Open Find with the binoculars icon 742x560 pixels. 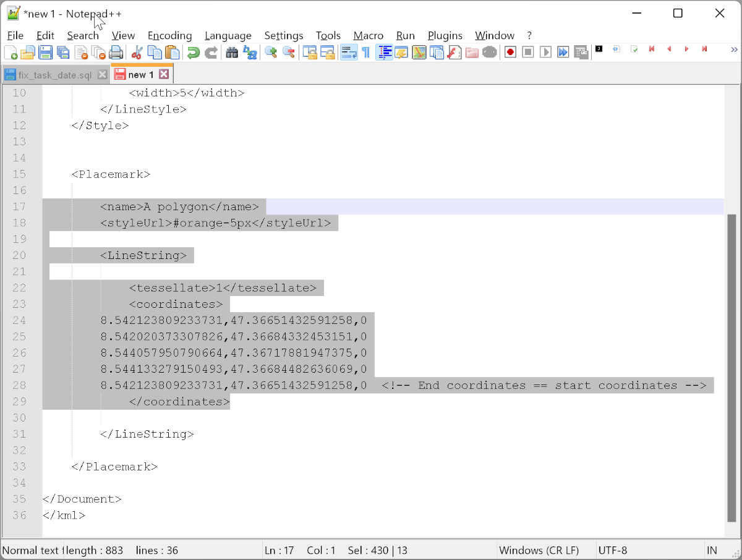click(232, 53)
